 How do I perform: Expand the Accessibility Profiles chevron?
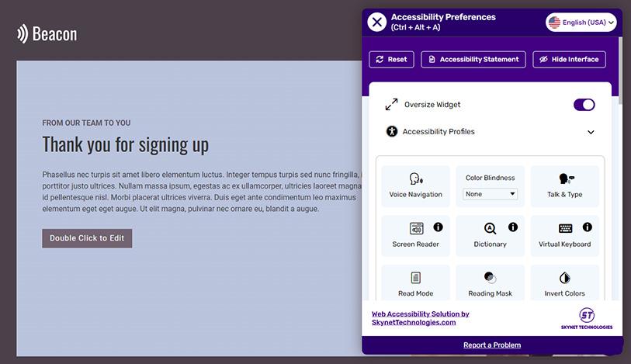(x=591, y=132)
